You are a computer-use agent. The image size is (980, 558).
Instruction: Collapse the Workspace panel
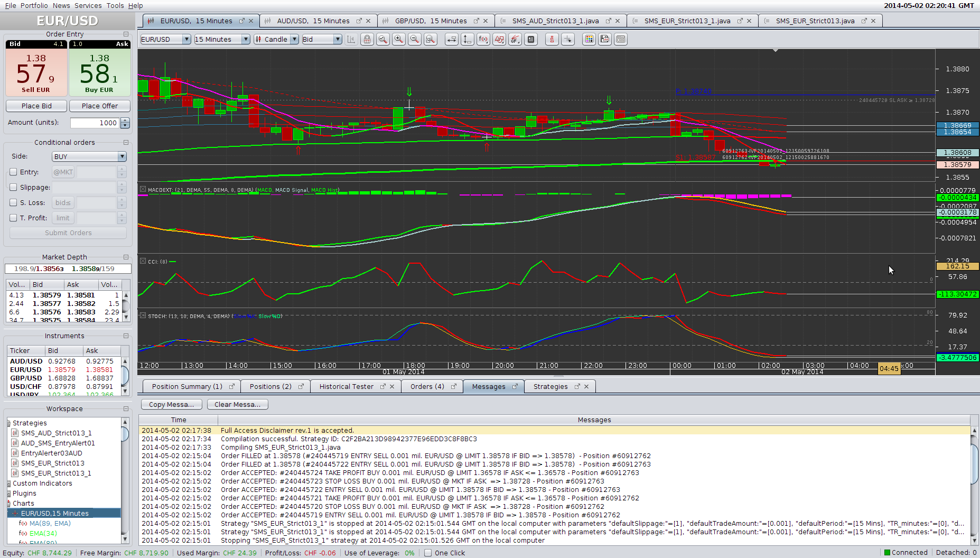(126, 408)
